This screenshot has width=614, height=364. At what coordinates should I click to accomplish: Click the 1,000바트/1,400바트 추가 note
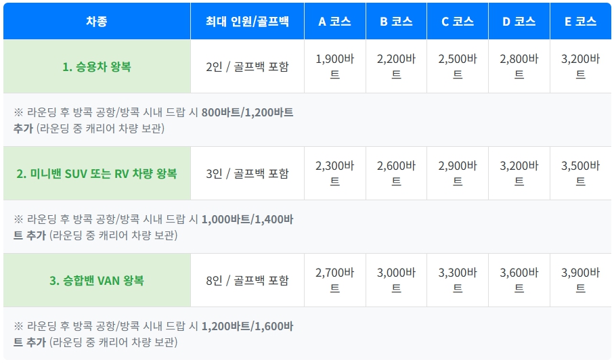tap(154, 227)
